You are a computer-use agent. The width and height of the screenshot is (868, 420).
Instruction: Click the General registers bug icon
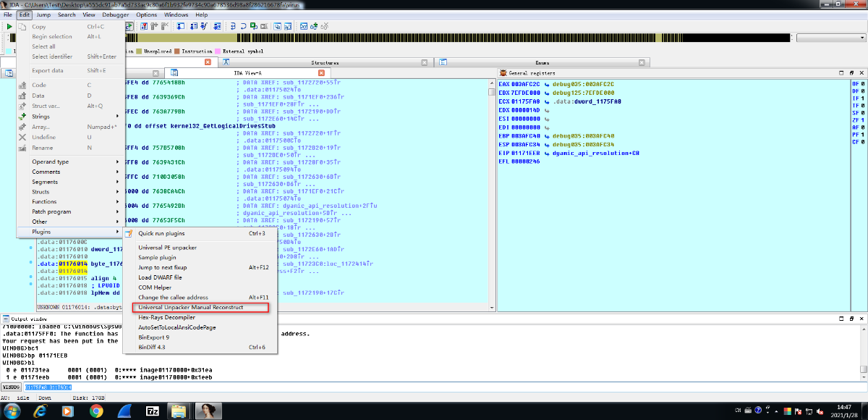click(x=503, y=73)
